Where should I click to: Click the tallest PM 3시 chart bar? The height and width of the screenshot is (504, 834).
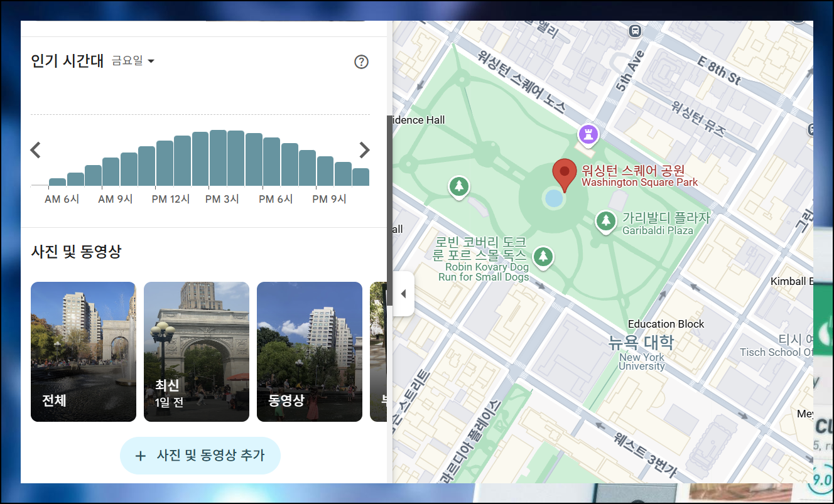coord(218,158)
